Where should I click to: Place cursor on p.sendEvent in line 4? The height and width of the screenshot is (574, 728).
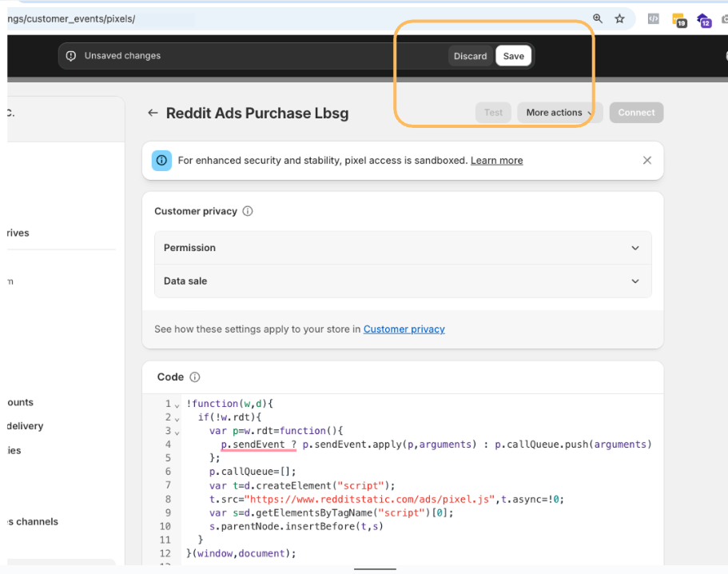253,444
